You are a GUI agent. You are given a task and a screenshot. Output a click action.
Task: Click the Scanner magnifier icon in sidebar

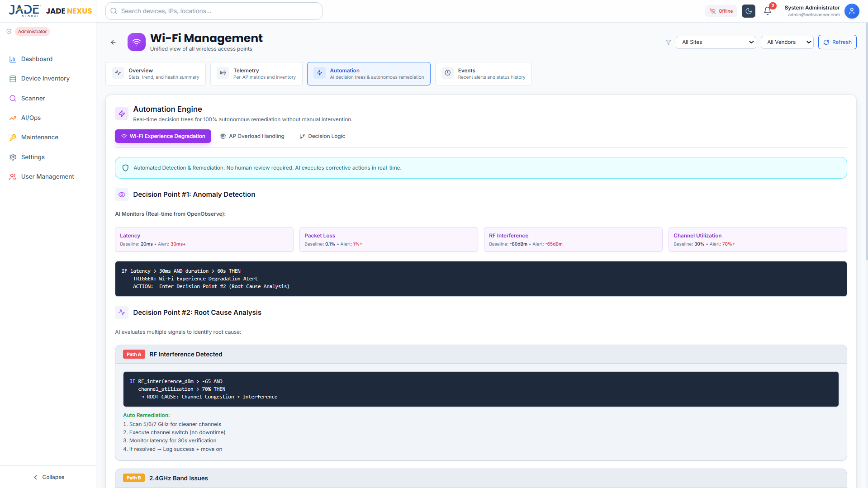click(13, 98)
